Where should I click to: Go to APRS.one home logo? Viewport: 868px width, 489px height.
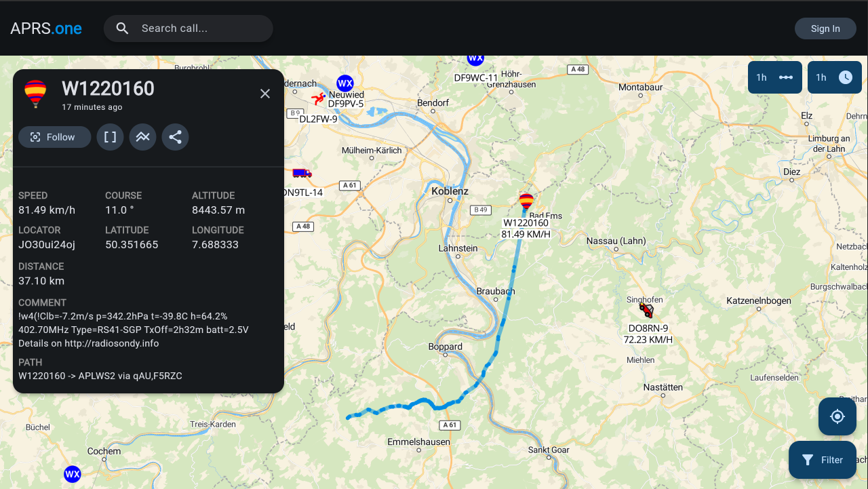(x=46, y=28)
